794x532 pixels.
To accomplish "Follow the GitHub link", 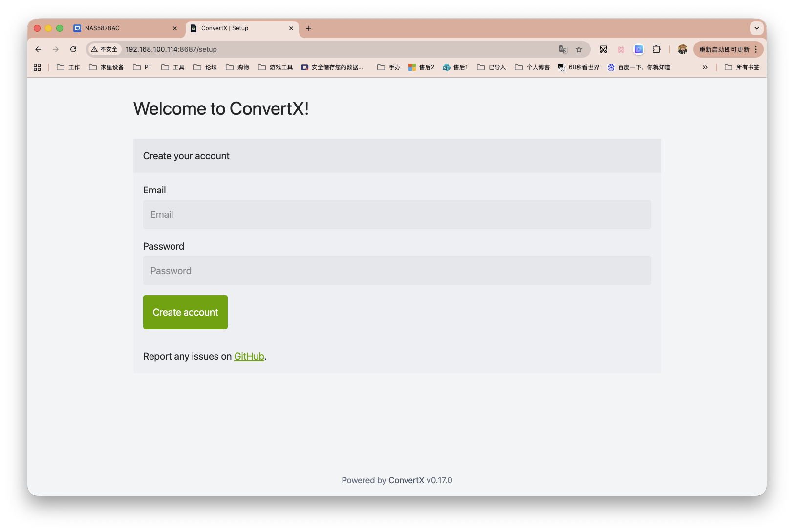I will pos(249,356).
